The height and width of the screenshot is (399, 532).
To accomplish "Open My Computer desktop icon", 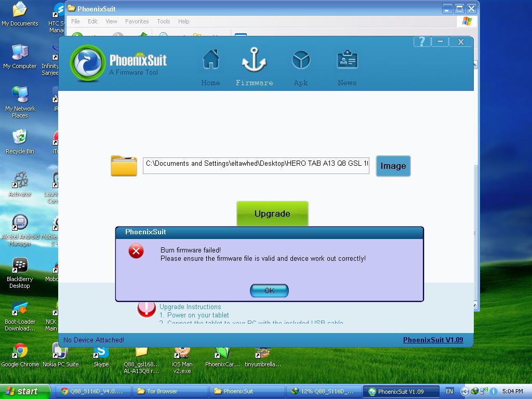I will tap(20, 57).
